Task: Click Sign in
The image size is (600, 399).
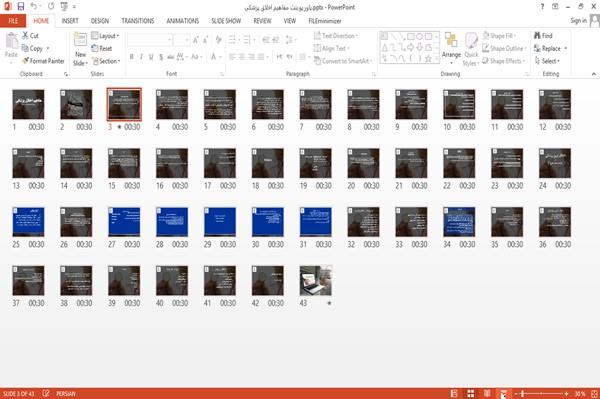Action: pyautogui.click(x=578, y=21)
